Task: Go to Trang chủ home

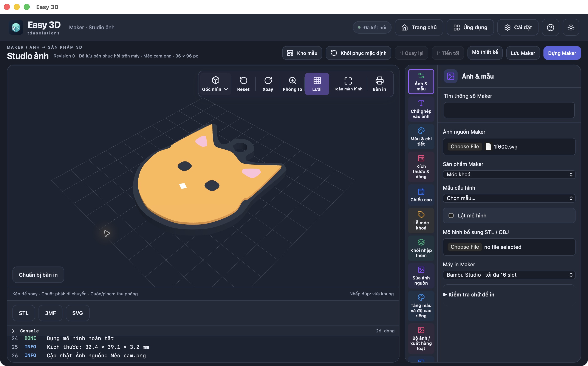Action: click(x=419, y=27)
